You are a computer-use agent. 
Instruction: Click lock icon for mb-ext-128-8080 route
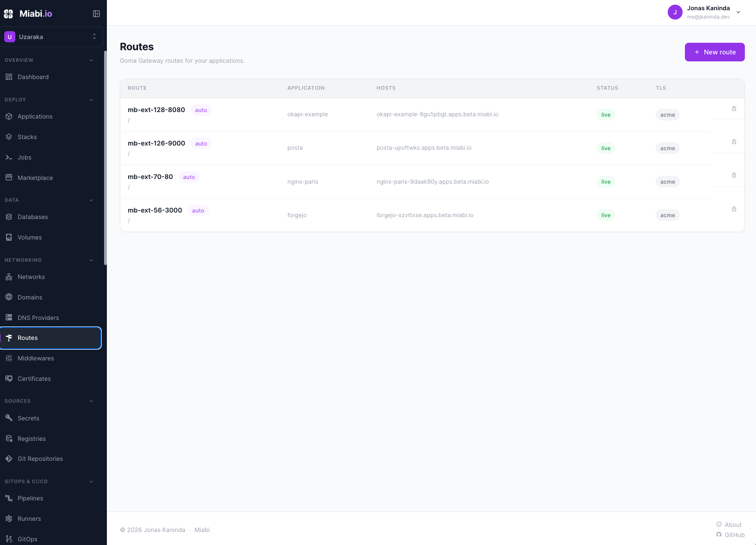pyautogui.click(x=734, y=109)
